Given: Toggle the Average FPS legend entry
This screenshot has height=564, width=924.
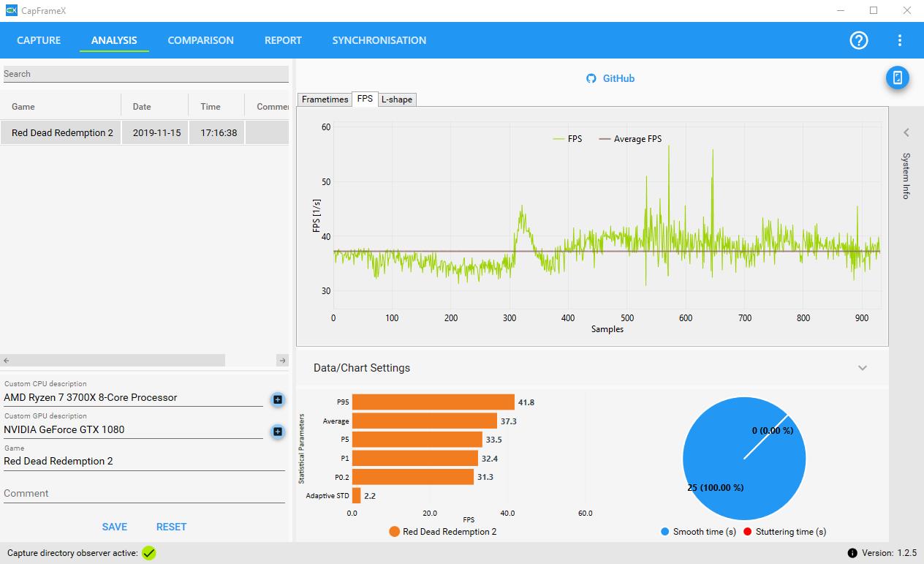Looking at the screenshot, I should click(x=630, y=139).
